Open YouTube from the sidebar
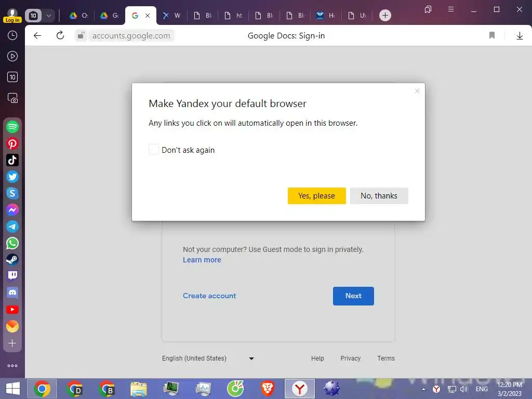Viewport: 532px width, 399px height. coord(12,310)
